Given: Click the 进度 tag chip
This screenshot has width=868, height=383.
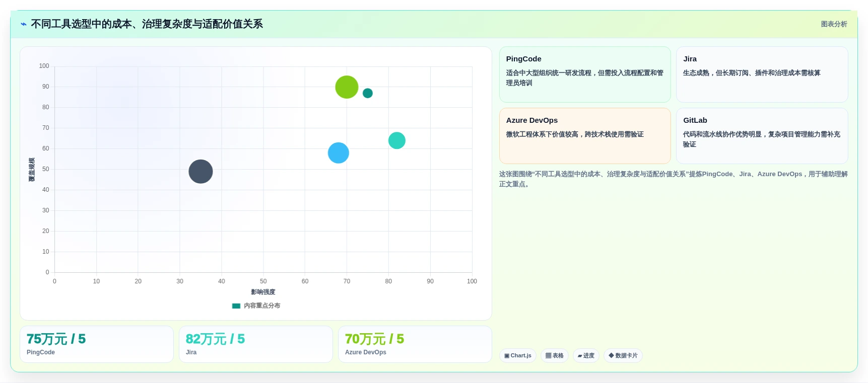Looking at the screenshot, I should point(586,356).
